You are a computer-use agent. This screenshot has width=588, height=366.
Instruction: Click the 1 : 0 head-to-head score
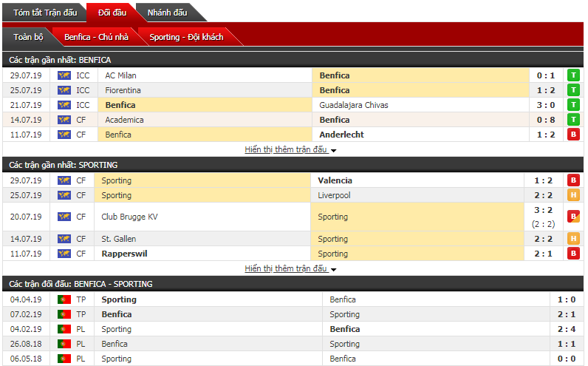coord(567,299)
